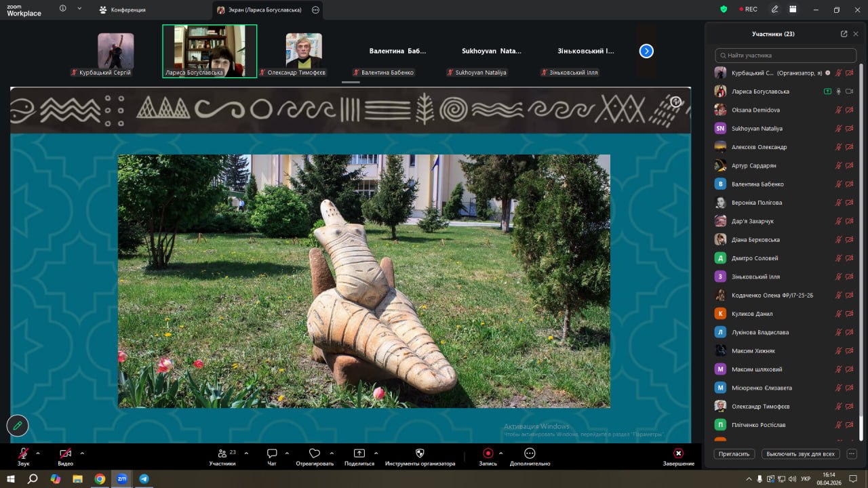Open Host tools (Инструменты организатора) shield icon
The image size is (868, 488).
click(420, 453)
